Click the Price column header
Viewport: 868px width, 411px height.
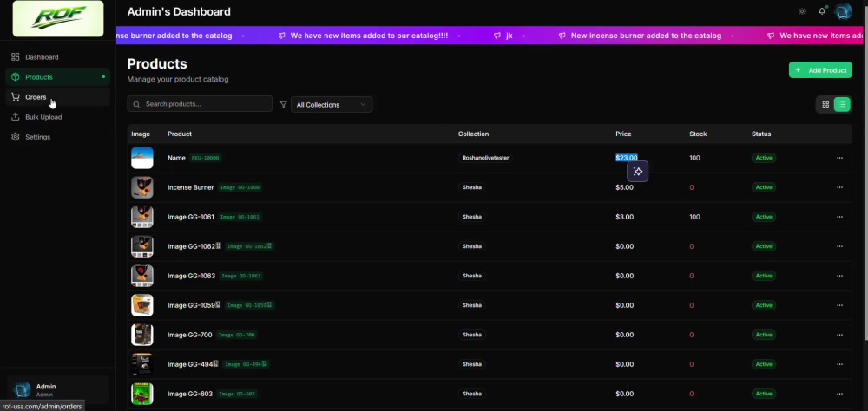click(623, 134)
